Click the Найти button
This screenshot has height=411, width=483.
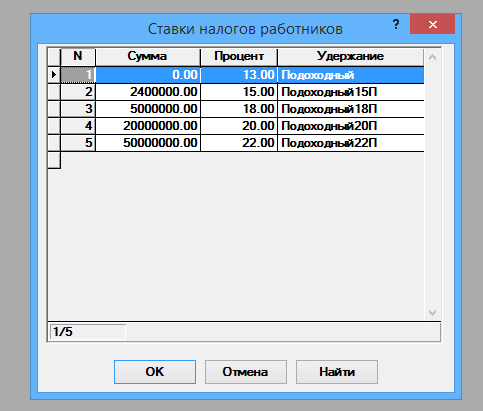(337, 372)
